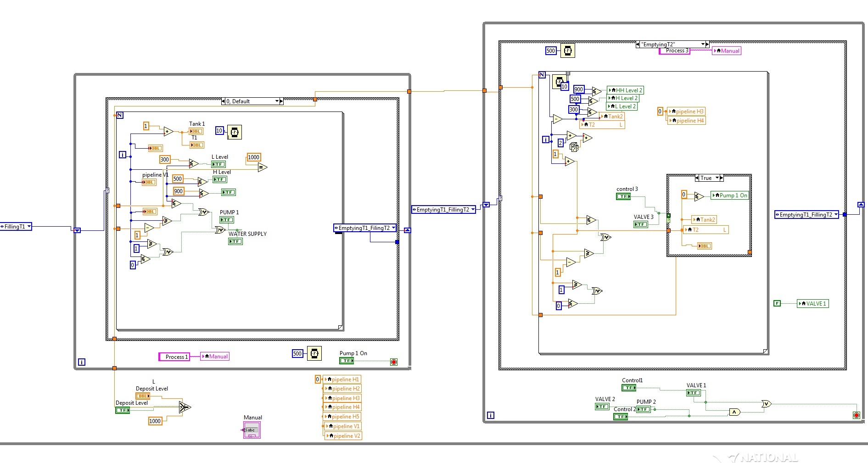
Task: Click the Wait timer next to 500 under the left case structure
Action: pos(314,353)
